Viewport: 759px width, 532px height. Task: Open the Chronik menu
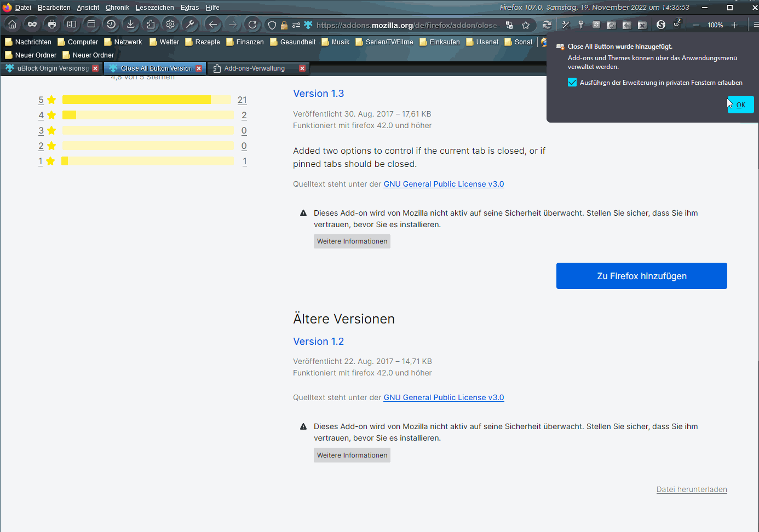117,8
